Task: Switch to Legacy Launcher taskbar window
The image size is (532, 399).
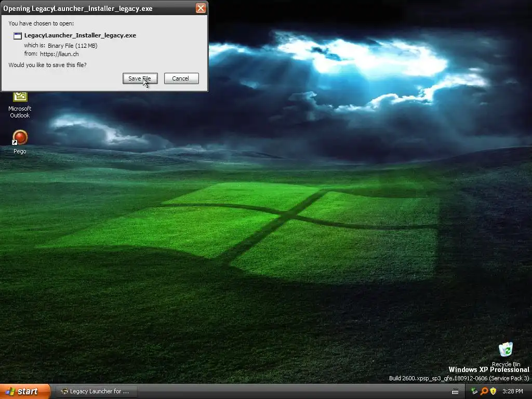Action: coord(96,391)
